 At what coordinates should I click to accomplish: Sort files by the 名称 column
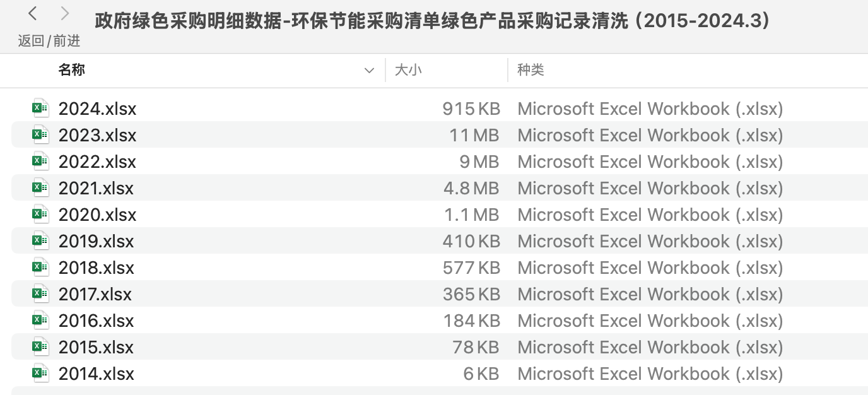72,70
